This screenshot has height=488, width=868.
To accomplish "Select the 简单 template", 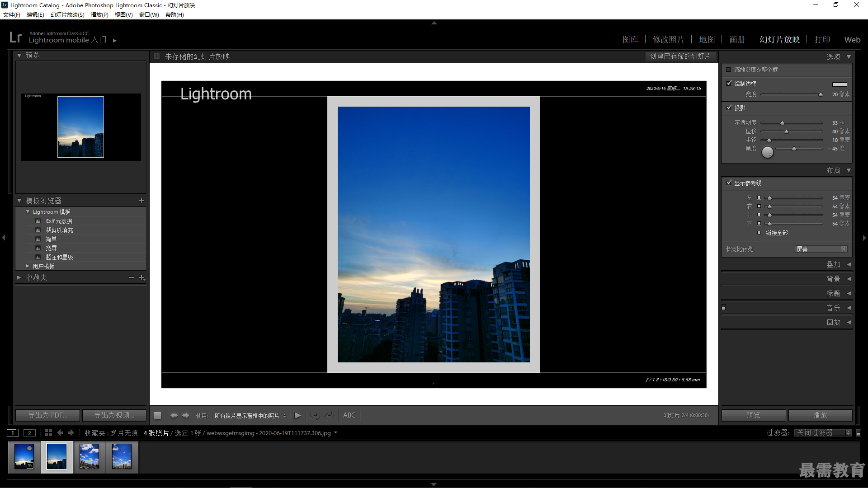I will coord(51,239).
